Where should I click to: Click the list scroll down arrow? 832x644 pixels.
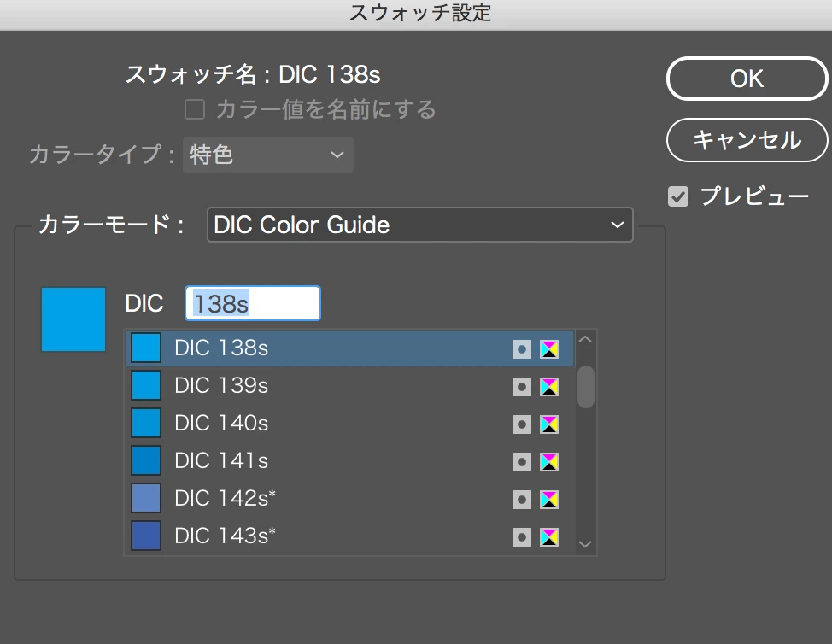click(585, 544)
